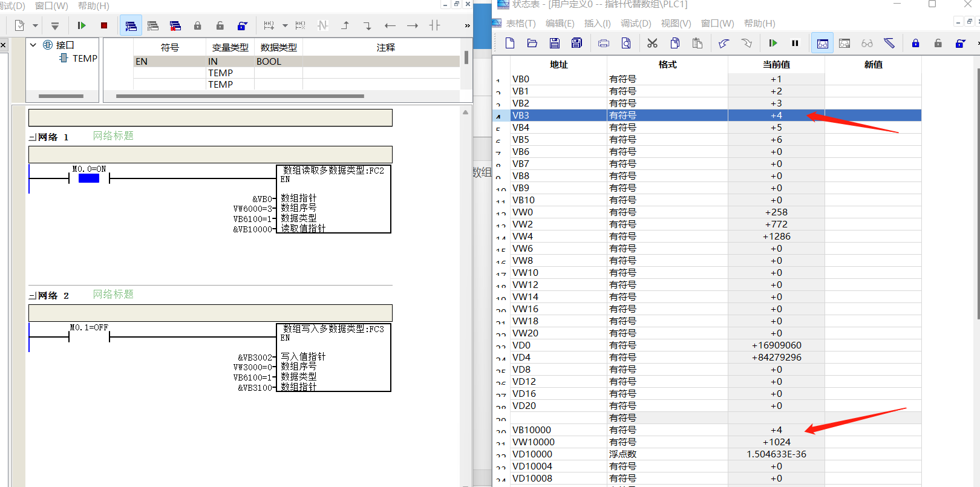
Task: Select the VB10000 address cell
Action: click(x=558, y=430)
